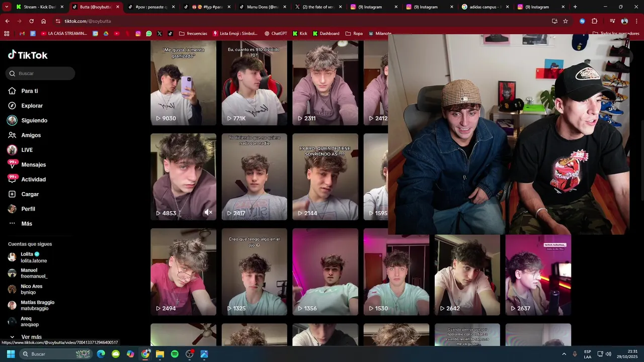Open the 2311 views video

(325, 82)
